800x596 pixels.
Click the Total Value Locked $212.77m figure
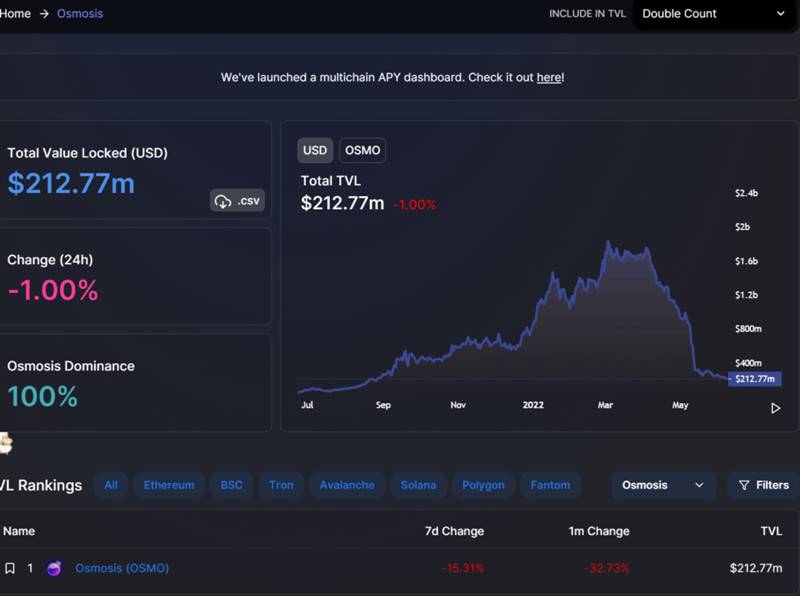click(x=71, y=183)
